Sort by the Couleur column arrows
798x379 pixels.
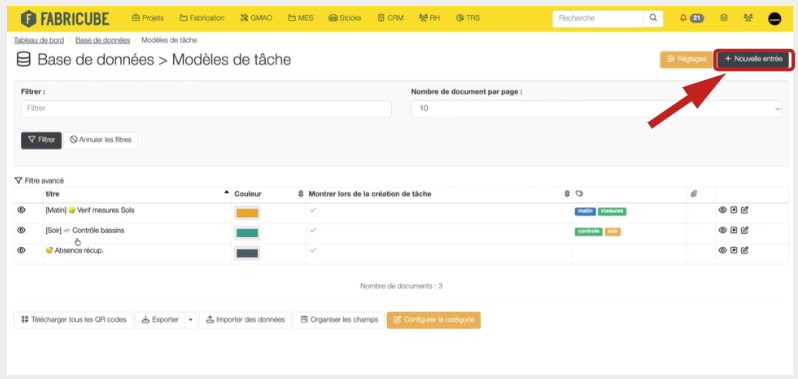coord(300,194)
